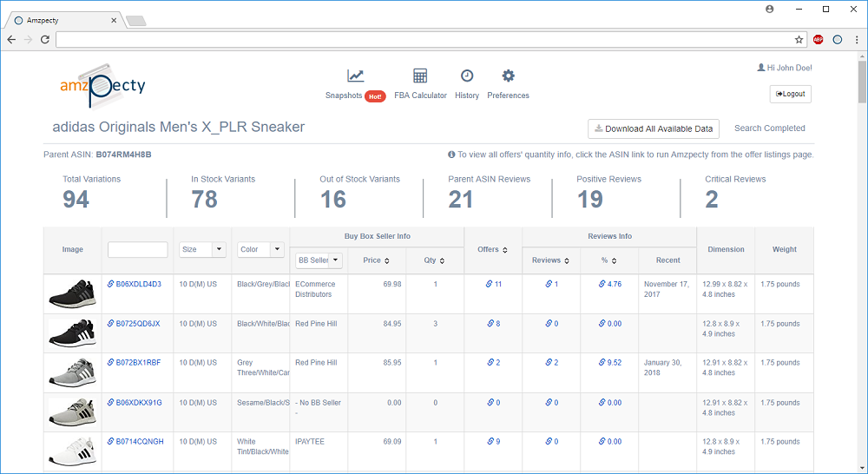868x474 pixels.
Task: Open a new browser tab
Action: (135, 21)
